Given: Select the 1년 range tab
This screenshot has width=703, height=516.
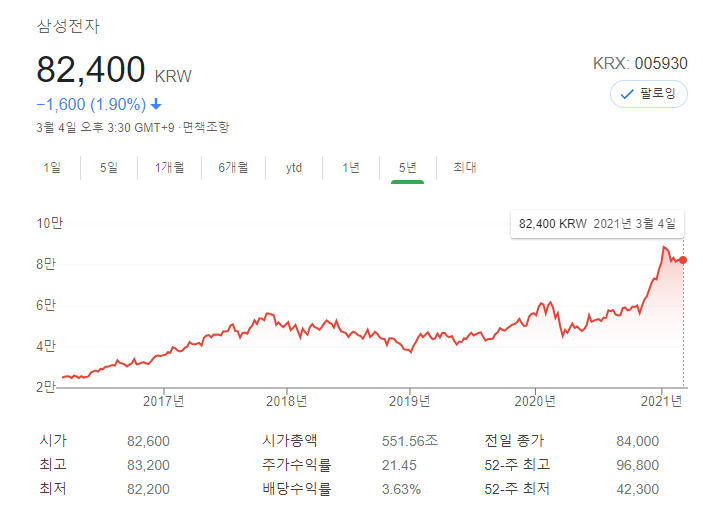Looking at the screenshot, I should [351, 168].
